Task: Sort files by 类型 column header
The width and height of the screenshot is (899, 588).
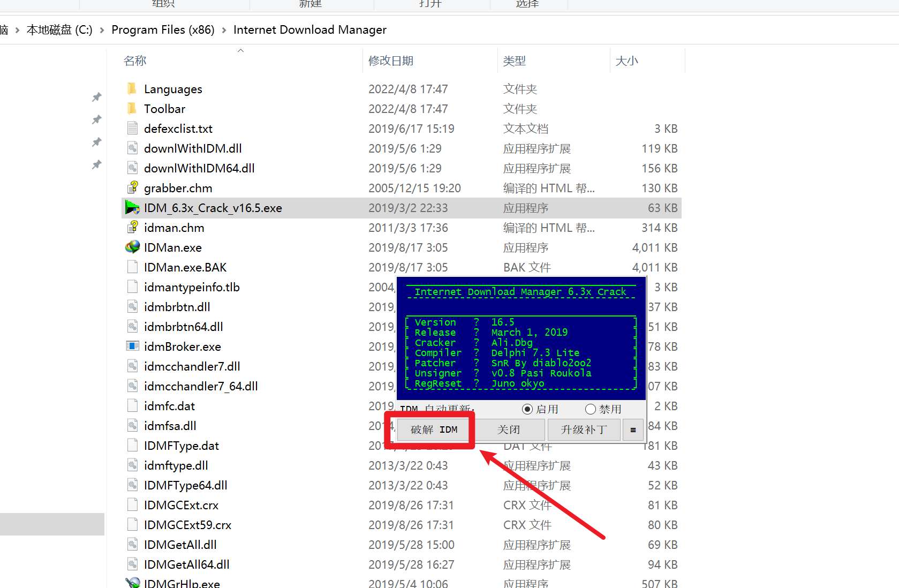Action: tap(515, 61)
